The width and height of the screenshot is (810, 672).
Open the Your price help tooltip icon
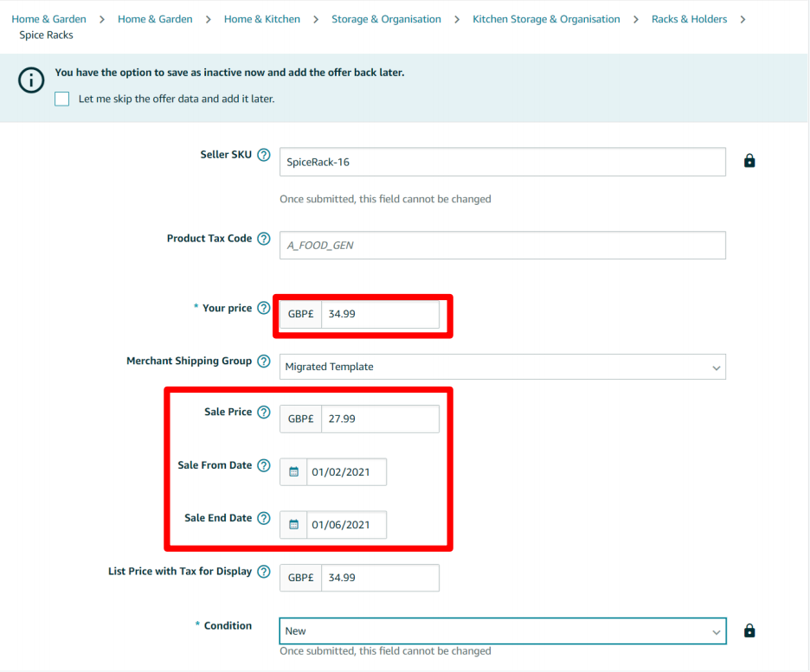click(264, 308)
